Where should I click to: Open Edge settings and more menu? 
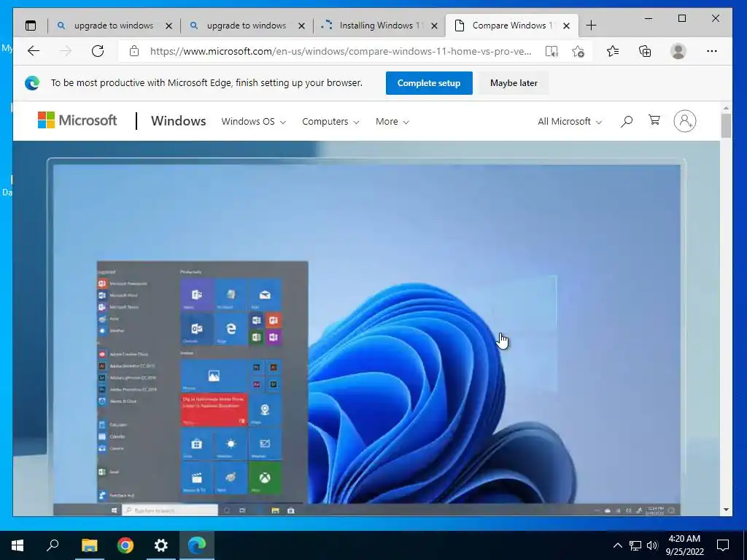[x=712, y=51]
